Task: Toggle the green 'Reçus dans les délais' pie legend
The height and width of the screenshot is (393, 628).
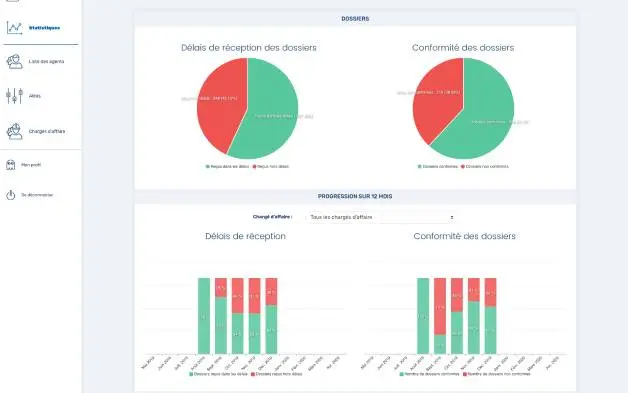Action: pos(227,167)
